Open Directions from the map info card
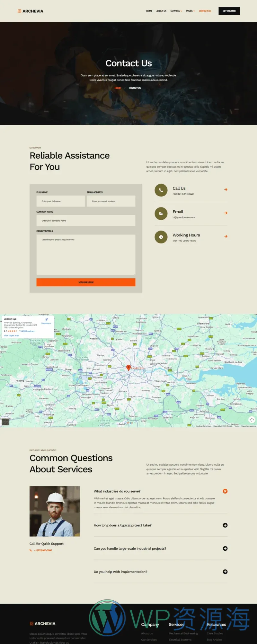Viewport: 257px width, 644px height. 46,321
